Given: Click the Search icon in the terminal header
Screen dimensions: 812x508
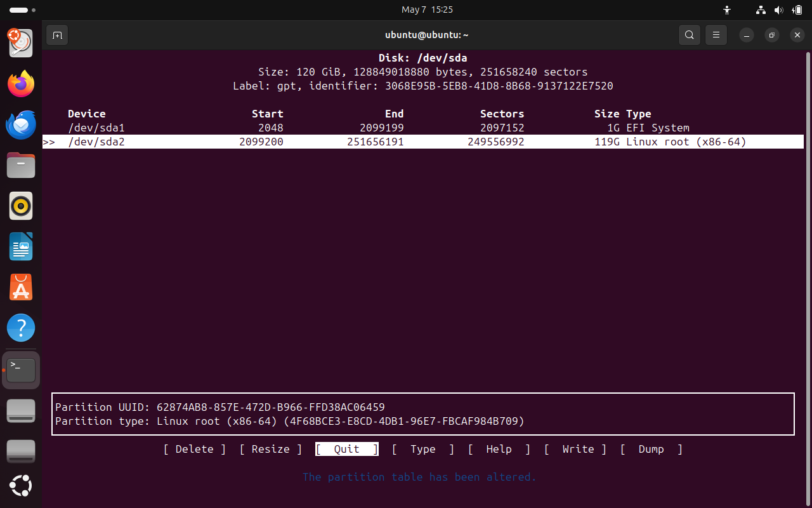Looking at the screenshot, I should [690, 35].
